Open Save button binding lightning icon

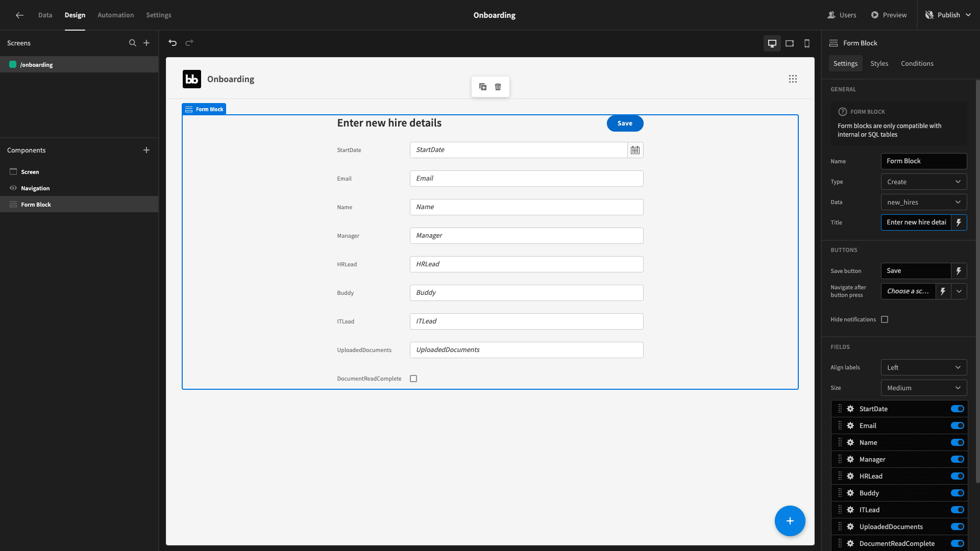(x=959, y=271)
